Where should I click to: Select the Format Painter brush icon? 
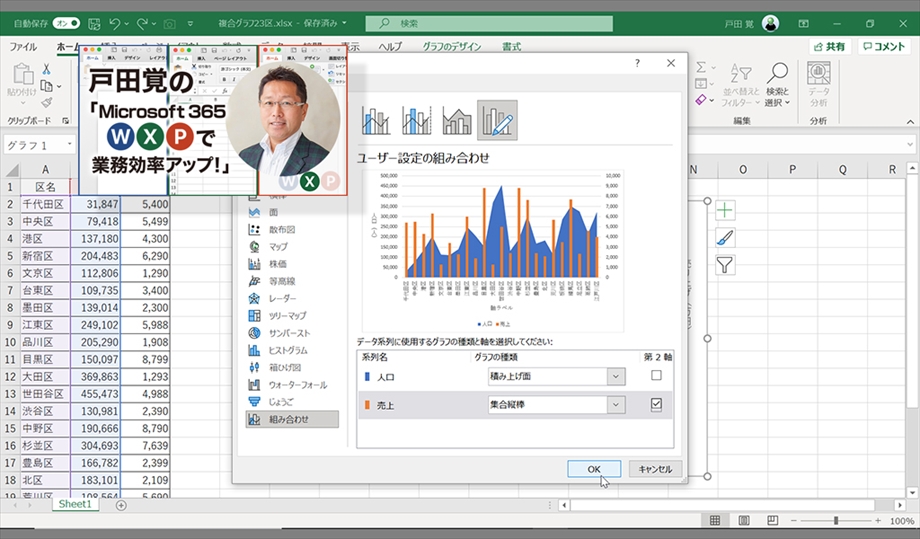coord(46,103)
